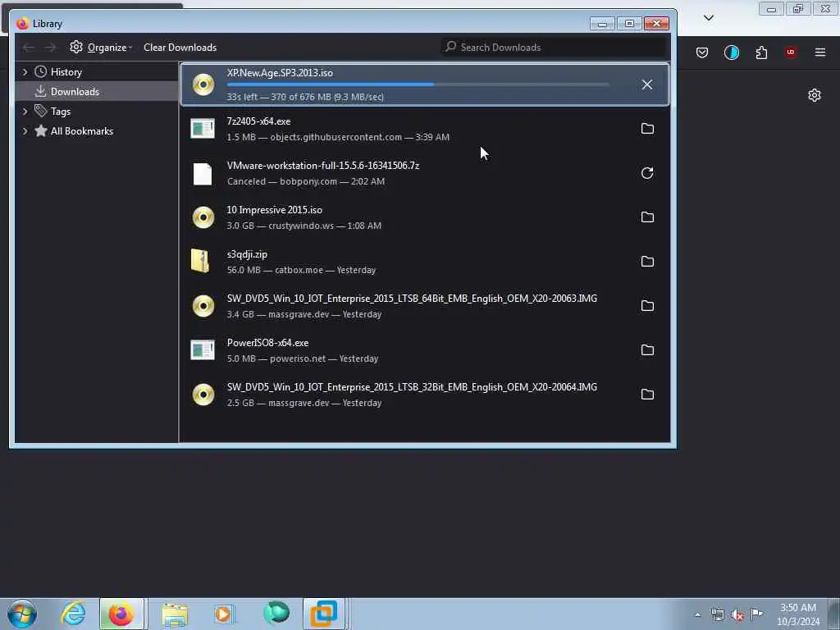Show the 64Bit LTSB IMG file in folder
This screenshot has width=840, height=630.
[x=647, y=306]
